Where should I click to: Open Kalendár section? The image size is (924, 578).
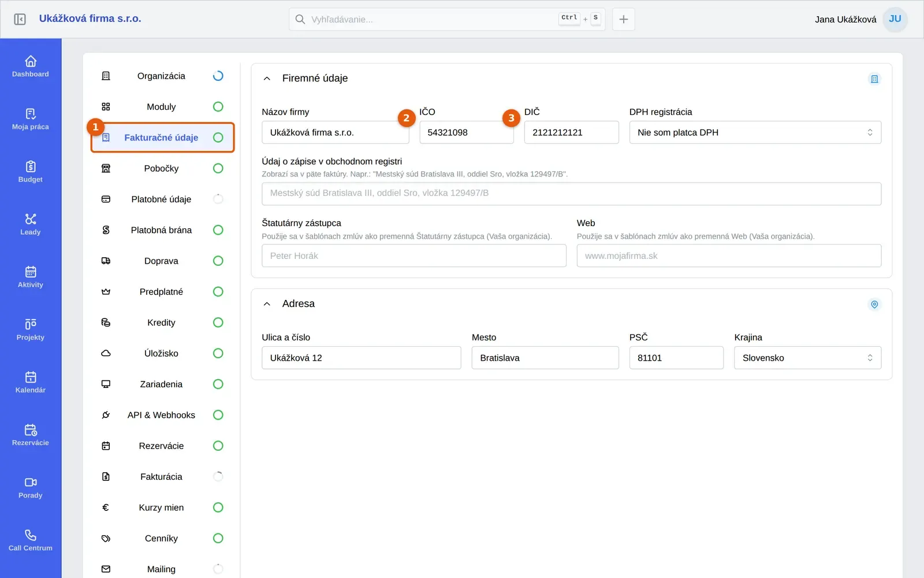pyautogui.click(x=31, y=382)
